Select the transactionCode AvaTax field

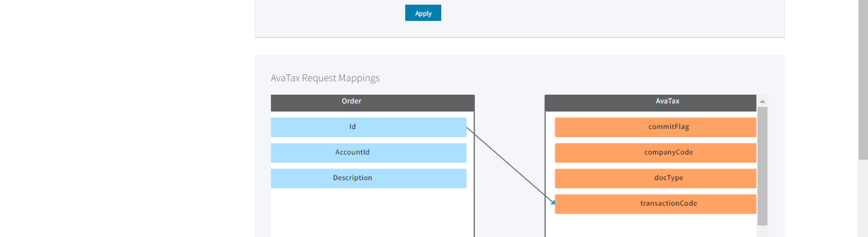(655, 204)
